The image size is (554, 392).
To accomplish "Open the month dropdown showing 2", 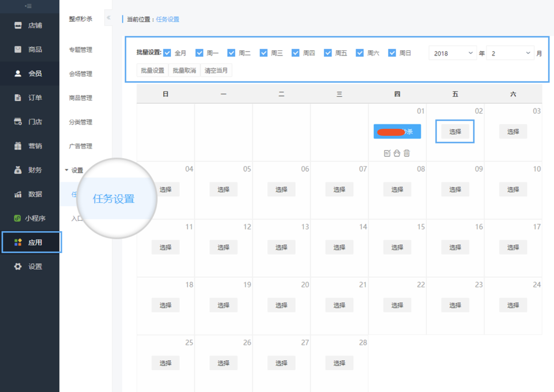I will tap(511, 53).
